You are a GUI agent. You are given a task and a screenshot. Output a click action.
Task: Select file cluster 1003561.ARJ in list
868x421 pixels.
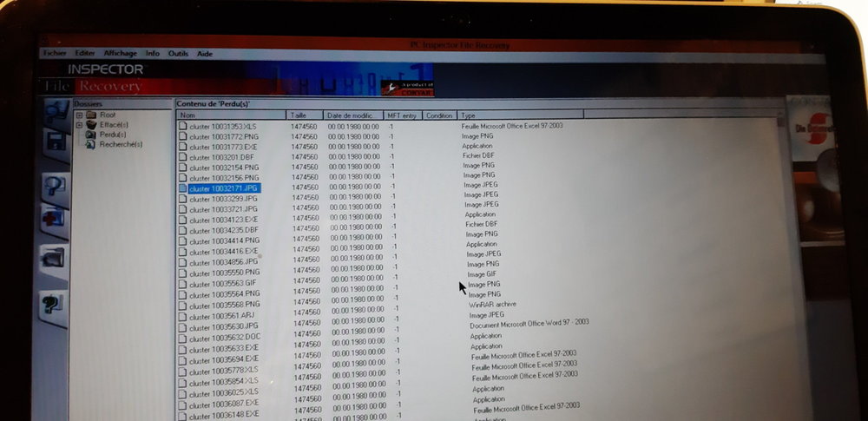222,315
